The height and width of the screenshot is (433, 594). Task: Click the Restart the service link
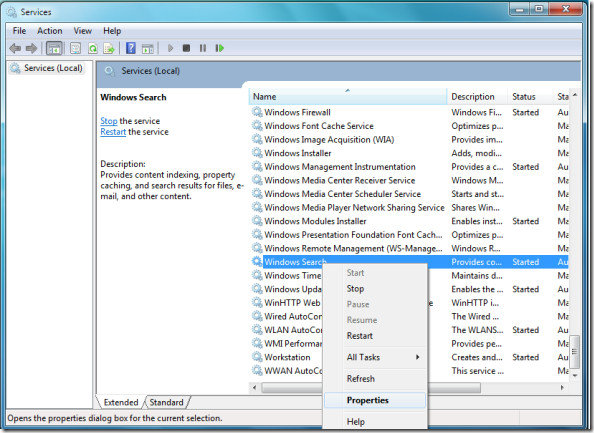click(x=113, y=132)
